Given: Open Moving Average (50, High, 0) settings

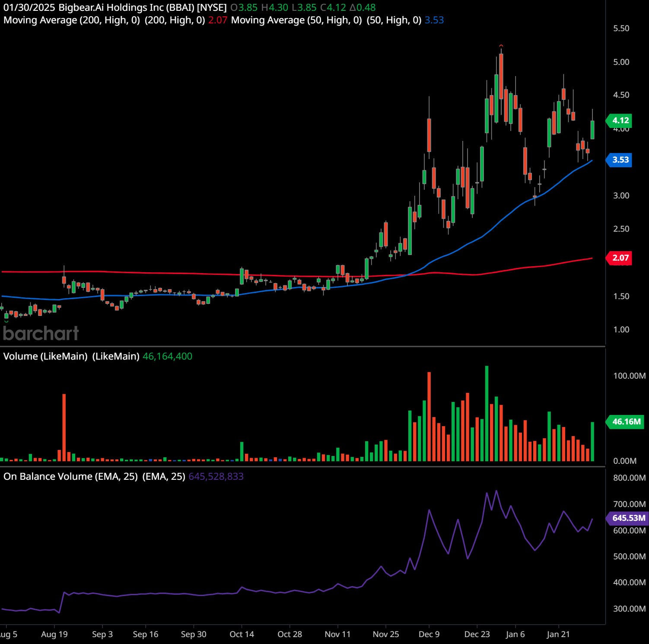Looking at the screenshot, I should pyautogui.click(x=298, y=20).
